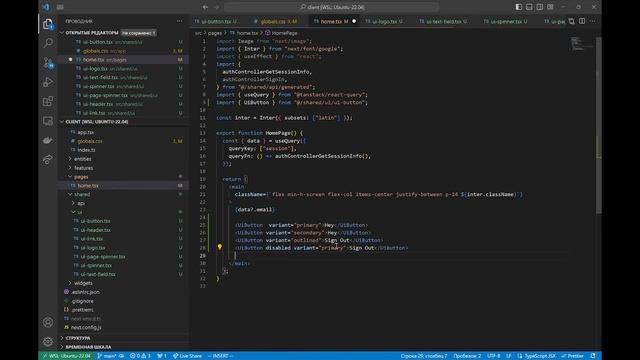The image size is (640, 360).
Task: Switch to the ui-button.tsx editor tab
Action: coord(218,21)
